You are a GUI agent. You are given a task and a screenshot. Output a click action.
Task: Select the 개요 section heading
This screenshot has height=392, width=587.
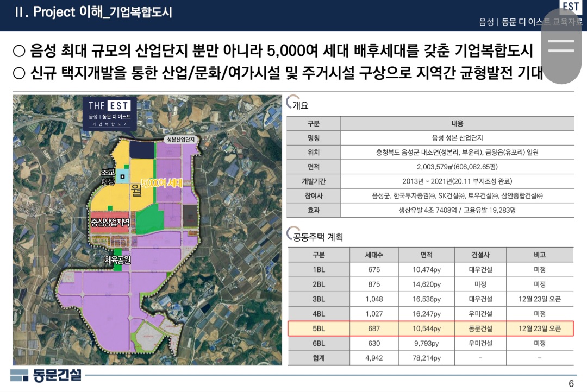pyautogui.click(x=300, y=105)
